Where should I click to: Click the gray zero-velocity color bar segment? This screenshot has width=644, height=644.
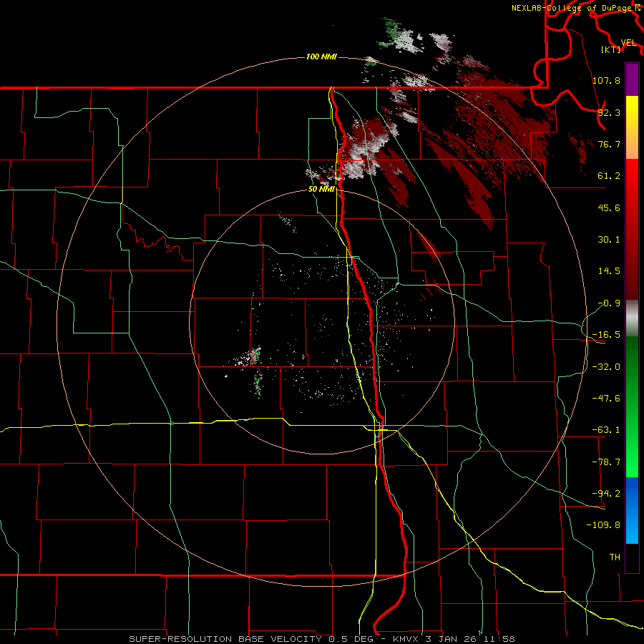tap(632, 318)
